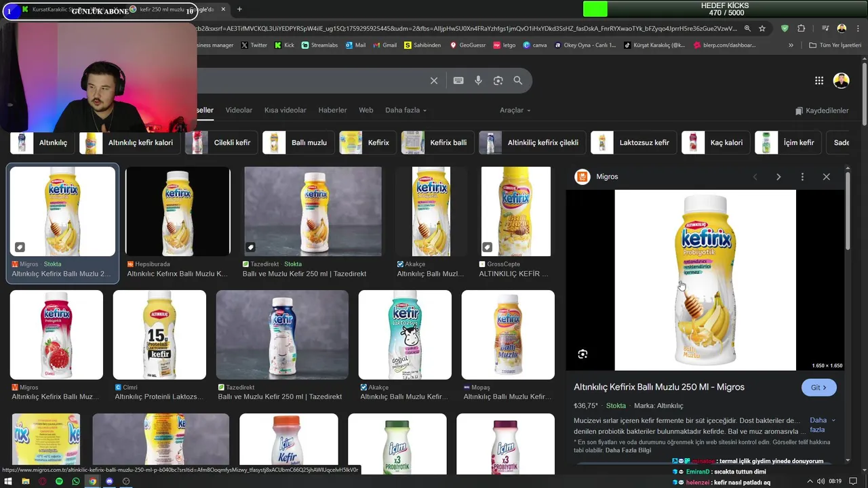This screenshot has height=488, width=868.
Task: Switch to Web results tab
Action: (366, 110)
